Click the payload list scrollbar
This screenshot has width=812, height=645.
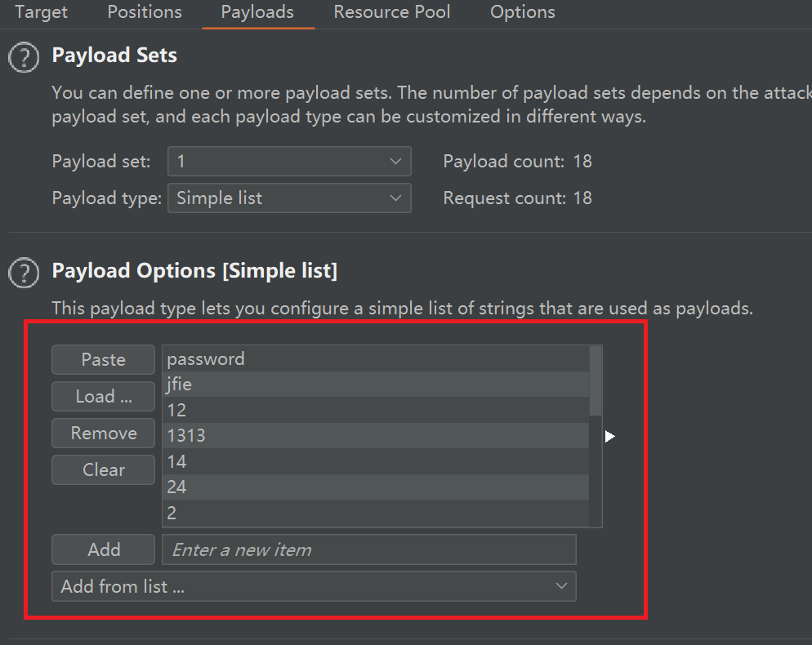pos(596,381)
